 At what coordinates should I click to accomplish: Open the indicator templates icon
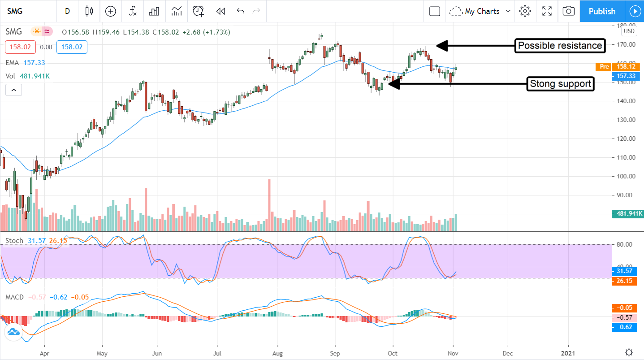point(176,11)
